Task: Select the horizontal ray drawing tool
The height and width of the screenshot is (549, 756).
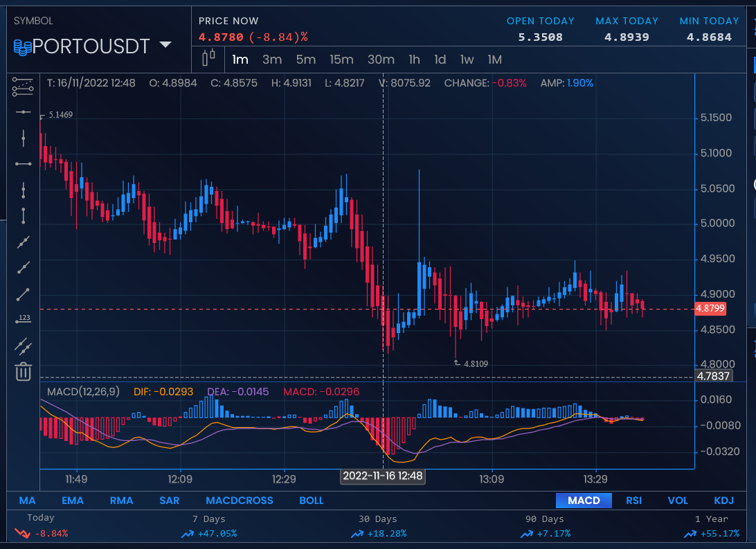Action: (x=23, y=112)
